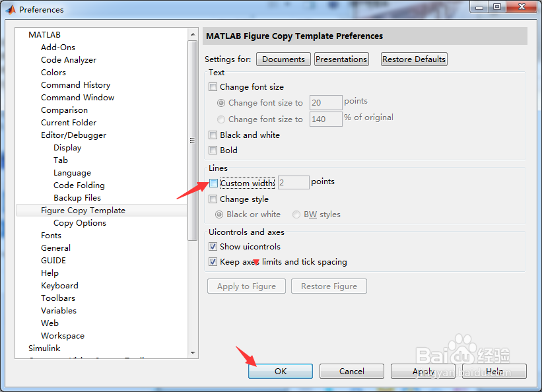Open Colors preferences

[x=53, y=72]
